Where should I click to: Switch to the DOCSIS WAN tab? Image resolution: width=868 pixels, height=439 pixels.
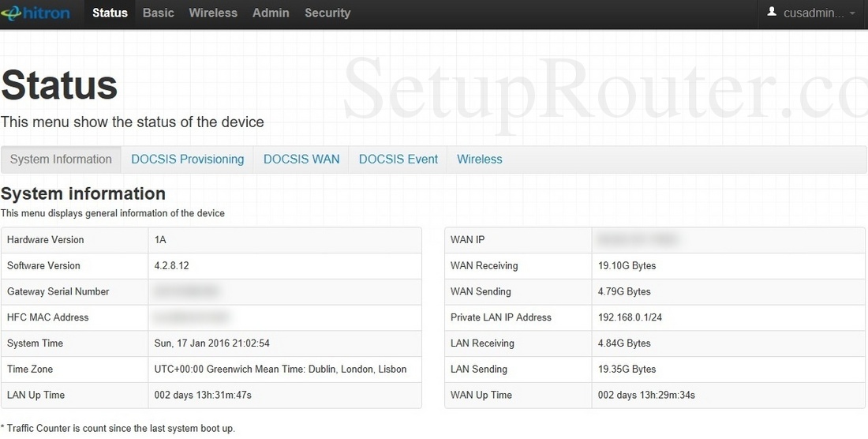pyautogui.click(x=301, y=159)
